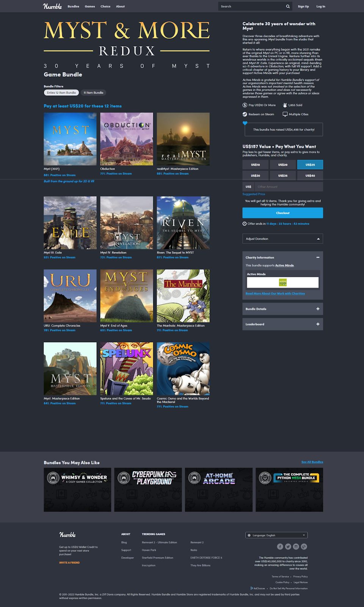Open the Obduction game thumbnail
This screenshot has width=364, height=607.
click(127, 139)
